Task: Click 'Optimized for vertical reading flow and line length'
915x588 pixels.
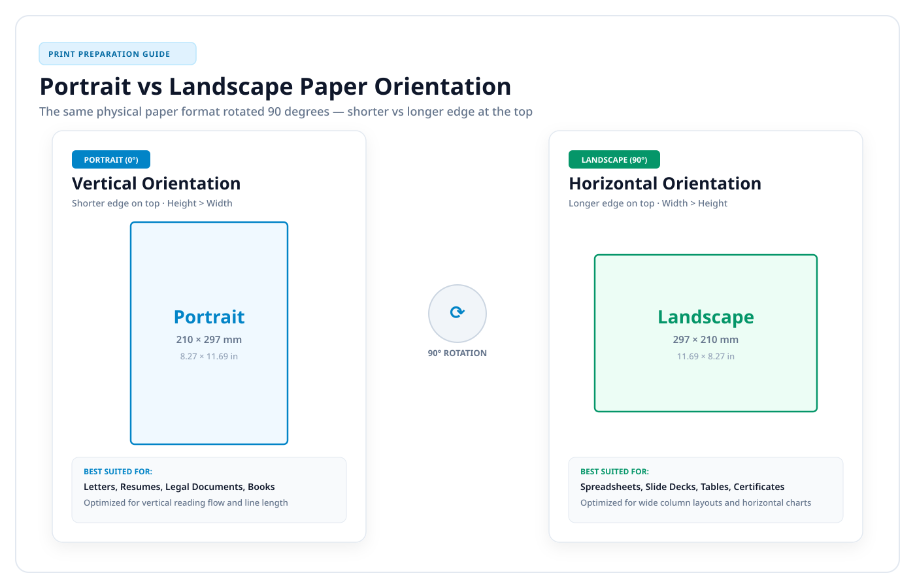Action: pos(186,503)
